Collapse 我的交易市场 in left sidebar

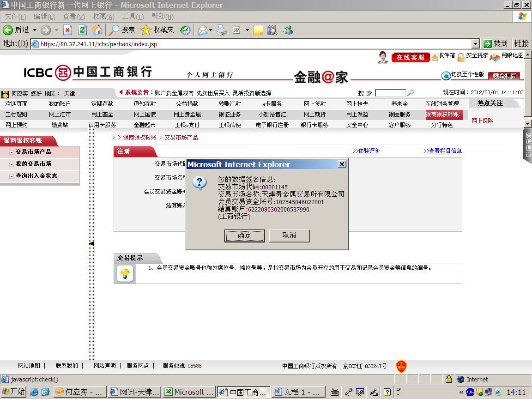tap(12, 164)
